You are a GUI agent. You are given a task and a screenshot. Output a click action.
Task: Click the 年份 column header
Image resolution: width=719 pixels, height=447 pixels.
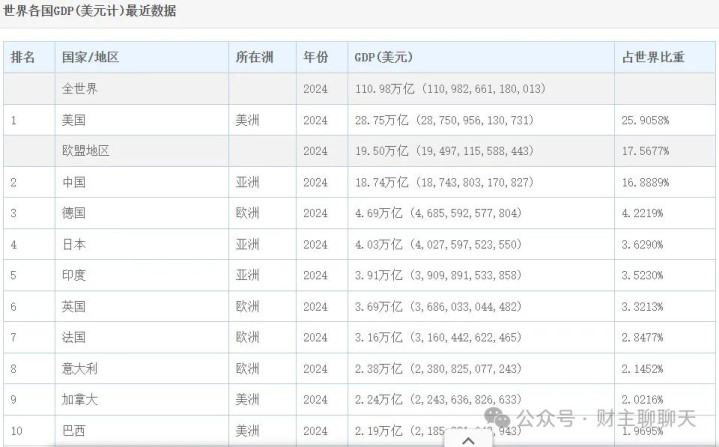(315, 57)
